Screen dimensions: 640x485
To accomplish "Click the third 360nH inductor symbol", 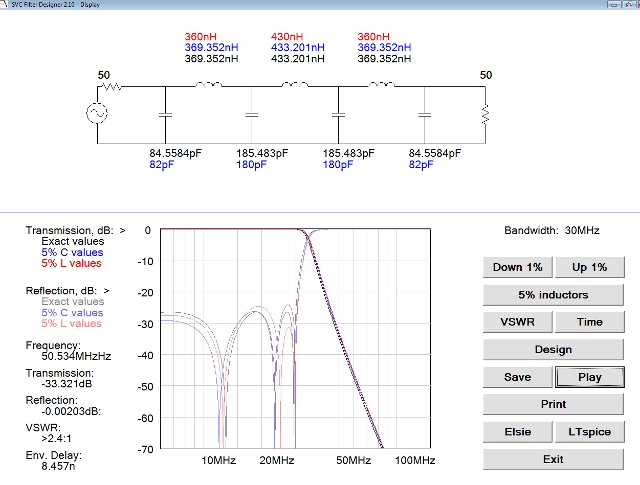I will (x=381, y=86).
